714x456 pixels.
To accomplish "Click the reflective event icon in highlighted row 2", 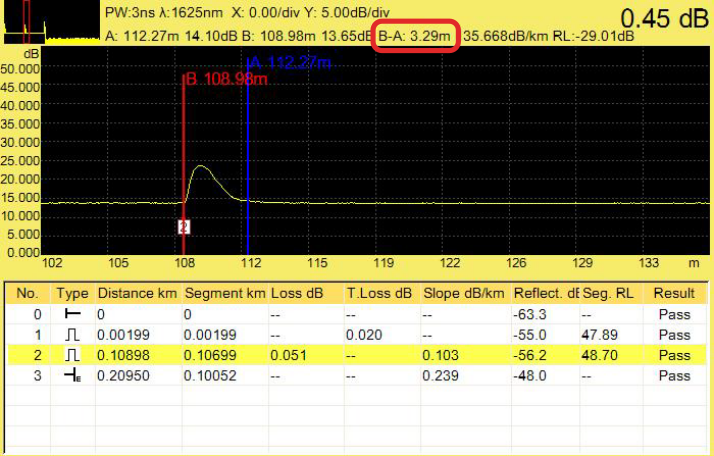I will click(x=71, y=355).
